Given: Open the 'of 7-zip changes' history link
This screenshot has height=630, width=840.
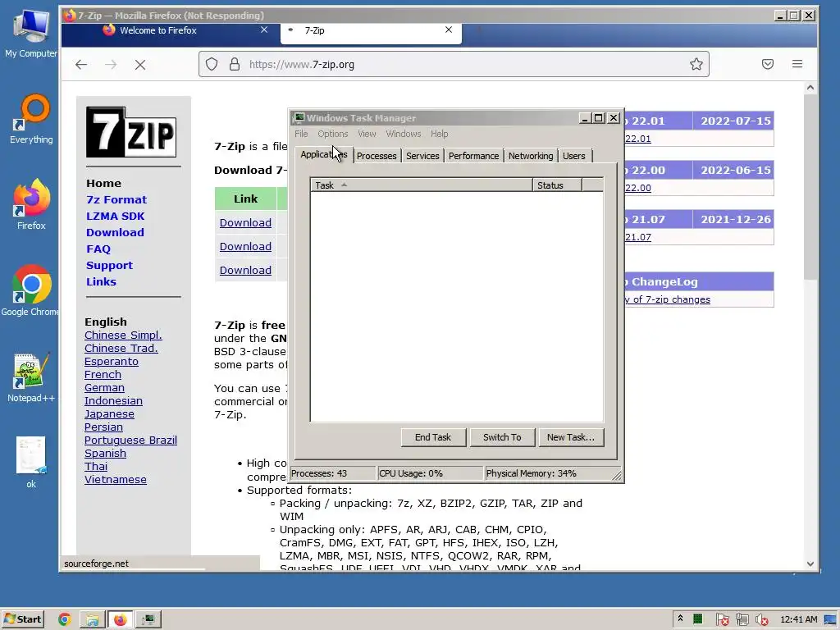Looking at the screenshot, I should coord(667,299).
